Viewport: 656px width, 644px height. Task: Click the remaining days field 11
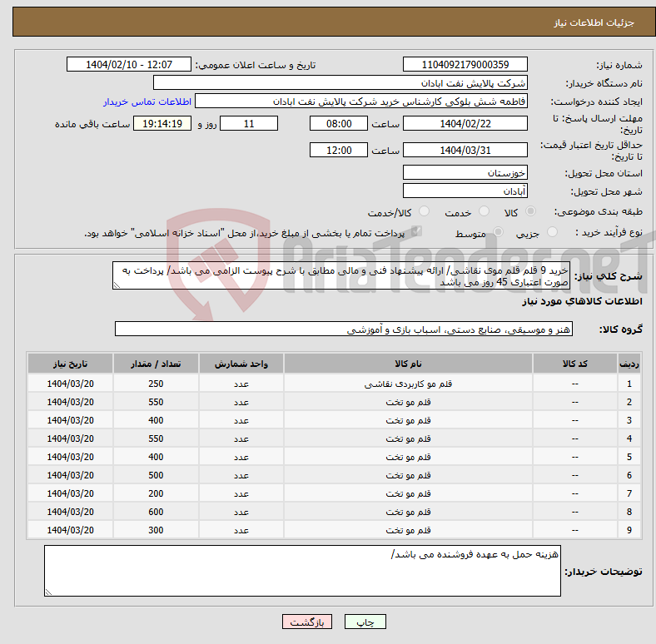coord(249,123)
